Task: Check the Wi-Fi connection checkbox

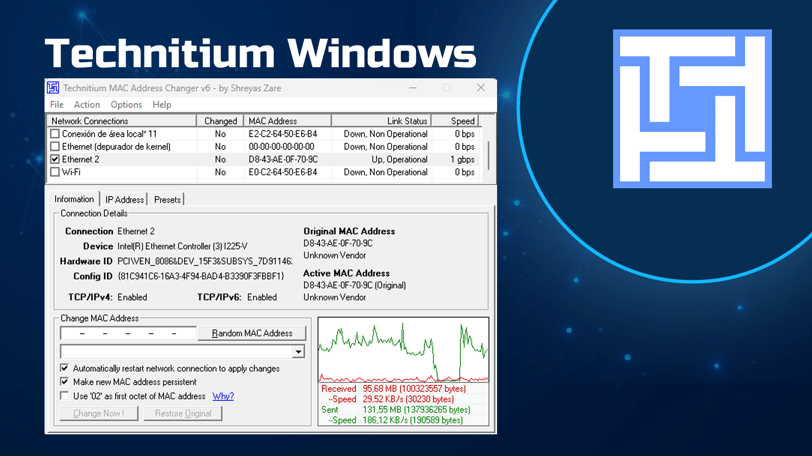Action: pyautogui.click(x=55, y=172)
